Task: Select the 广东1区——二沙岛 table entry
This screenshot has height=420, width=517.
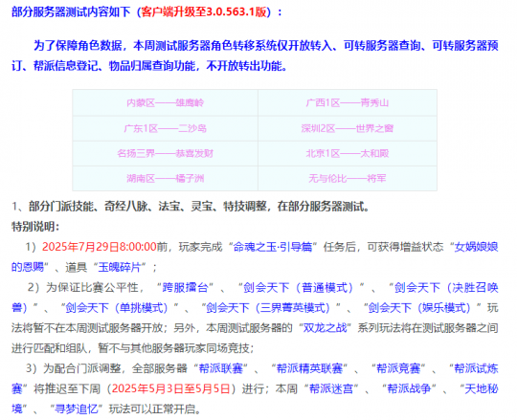Action: 166,128
